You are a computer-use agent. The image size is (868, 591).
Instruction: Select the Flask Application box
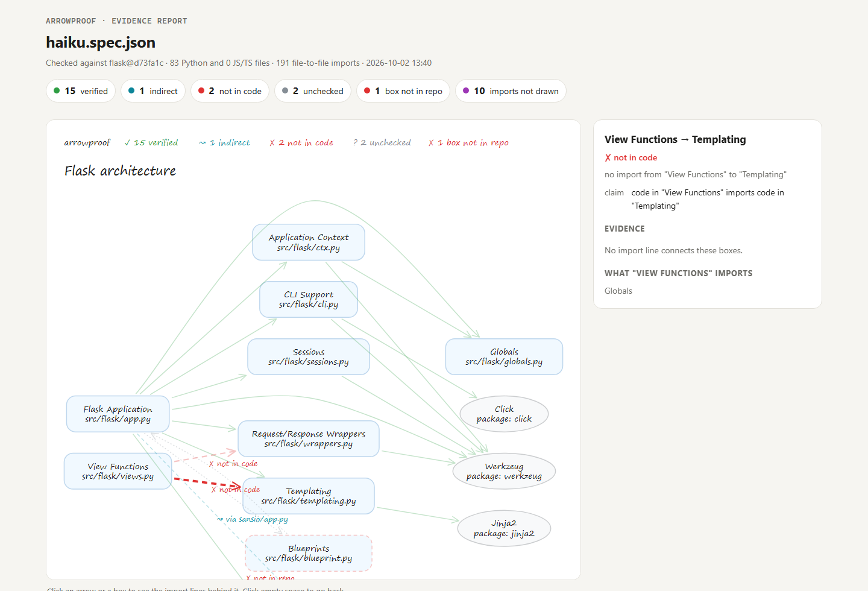pos(118,414)
